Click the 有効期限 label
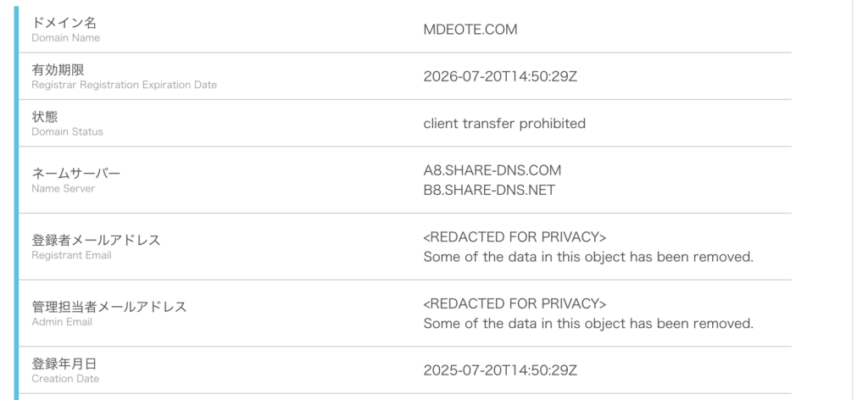Image resolution: width=868 pixels, height=400 pixels. tap(58, 69)
